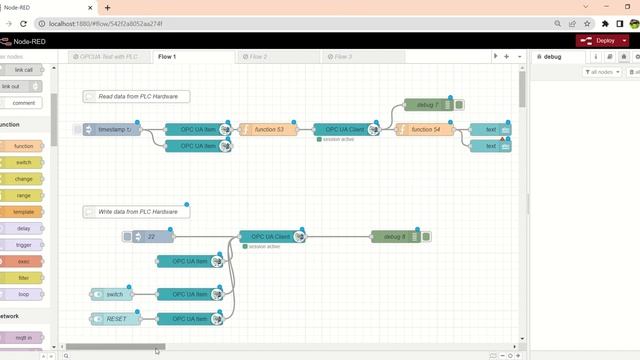This screenshot has width=640, height=360.
Task: Select the debug 8 node
Action: (396, 237)
